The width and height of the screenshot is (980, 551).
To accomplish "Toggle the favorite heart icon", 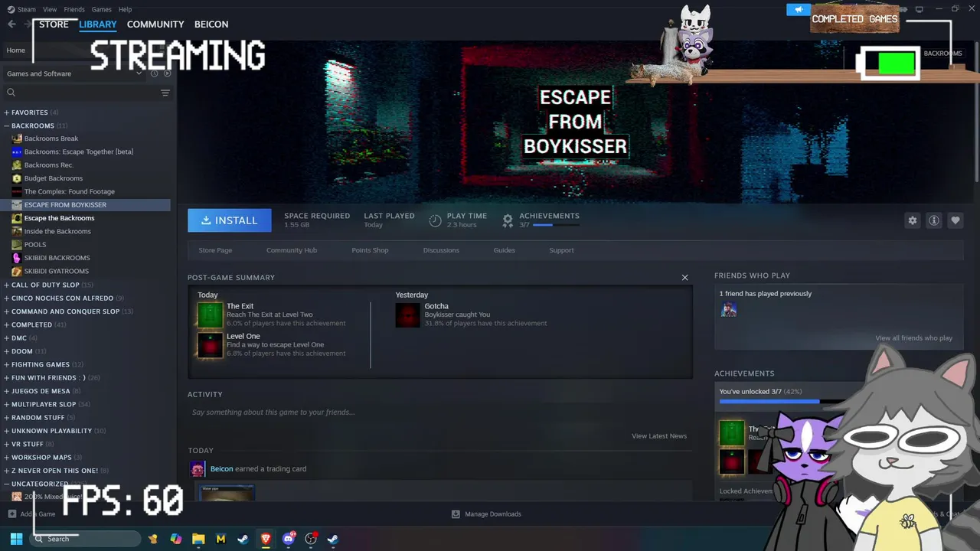I will coord(955,220).
